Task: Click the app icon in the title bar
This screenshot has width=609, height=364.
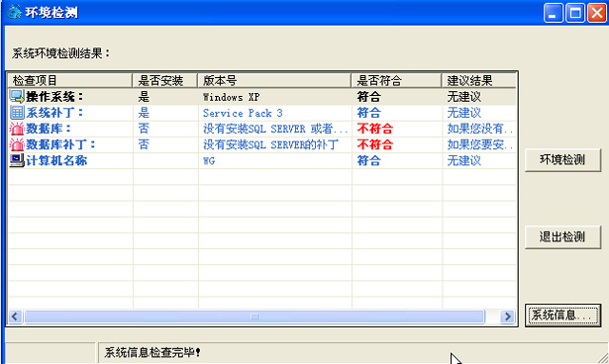Action: point(14,12)
